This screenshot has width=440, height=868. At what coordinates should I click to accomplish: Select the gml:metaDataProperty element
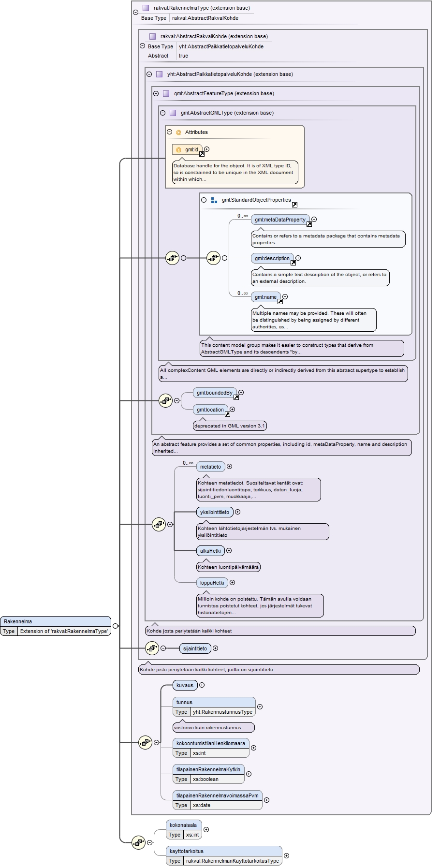click(x=280, y=220)
